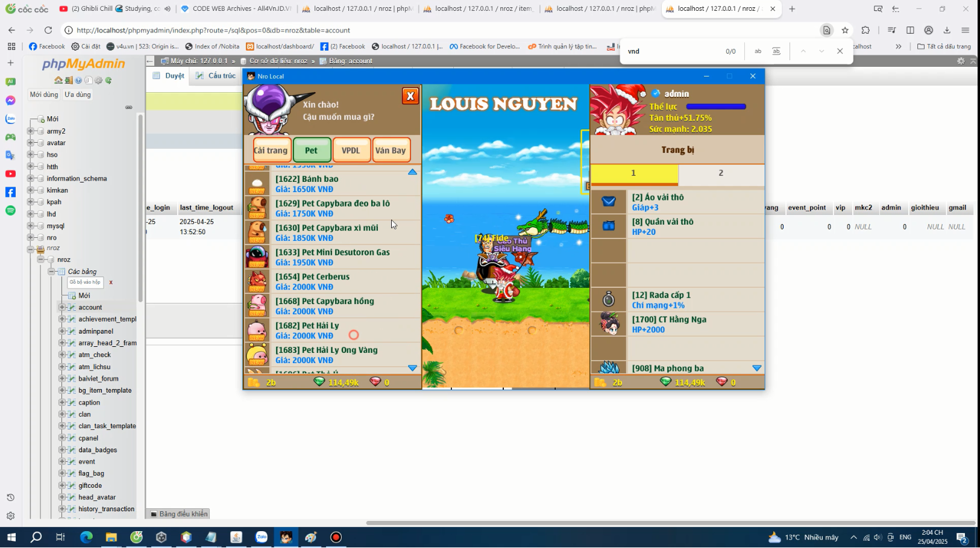
Task: Toggle match case in find bar
Action: (x=758, y=51)
